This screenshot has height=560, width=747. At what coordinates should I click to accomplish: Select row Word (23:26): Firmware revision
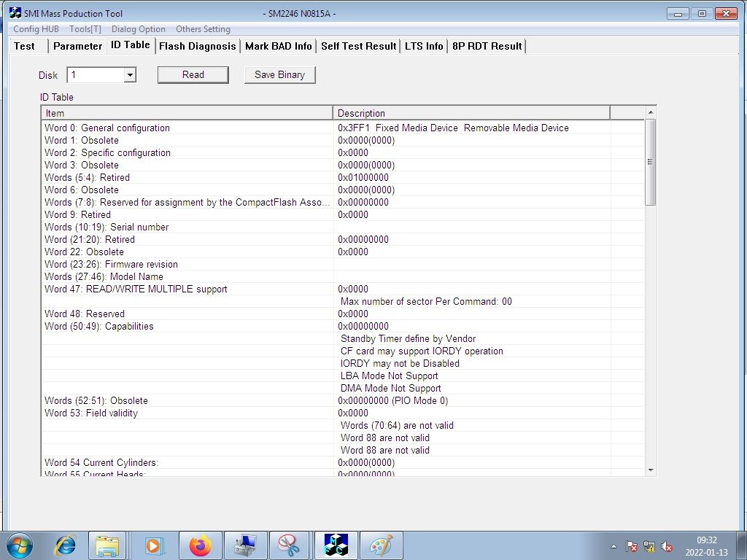click(x=343, y=264)
